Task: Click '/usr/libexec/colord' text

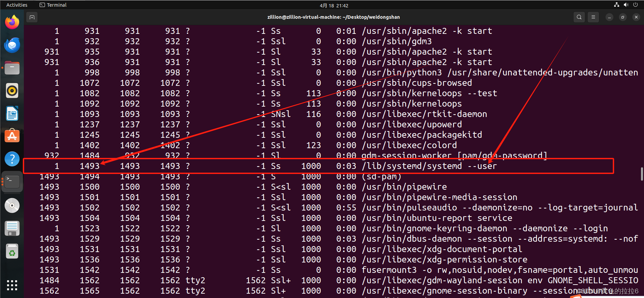Action: tap(409, 145)
